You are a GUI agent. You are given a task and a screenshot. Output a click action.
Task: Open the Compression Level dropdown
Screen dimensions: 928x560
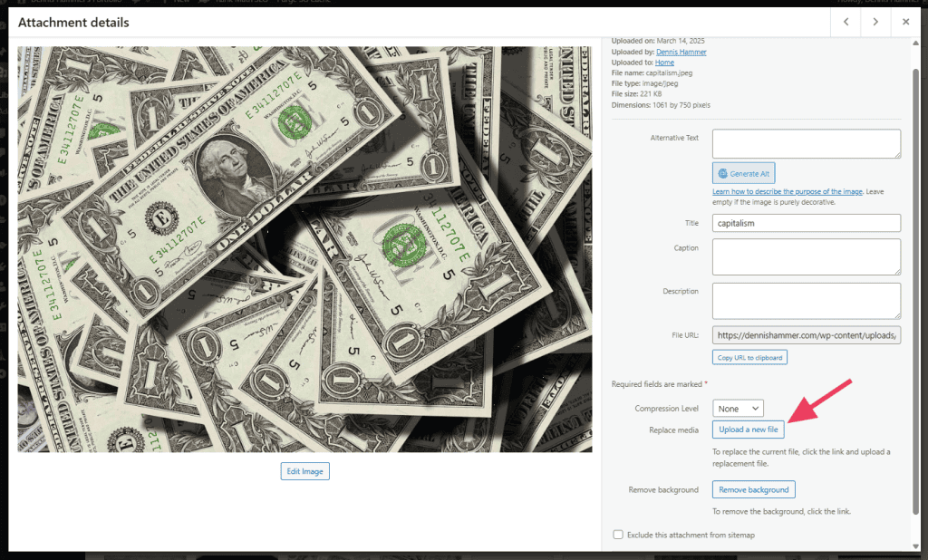click(738, 409)
